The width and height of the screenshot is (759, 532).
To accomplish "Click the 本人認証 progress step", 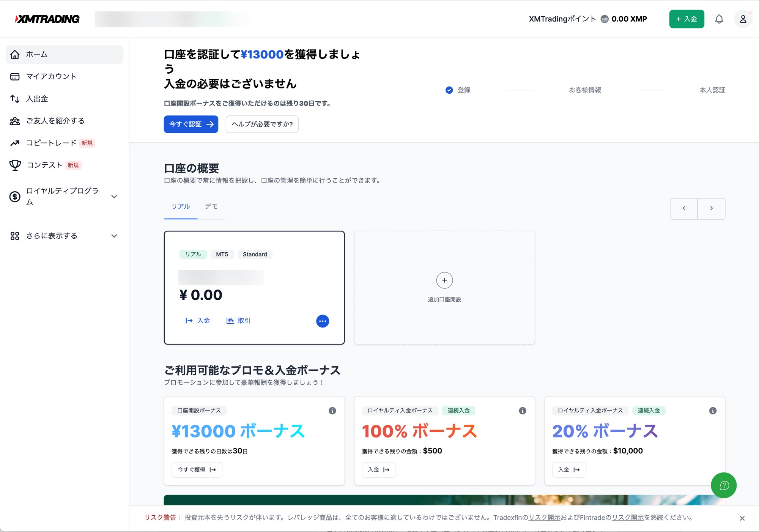I will click(x=712, y=90).
